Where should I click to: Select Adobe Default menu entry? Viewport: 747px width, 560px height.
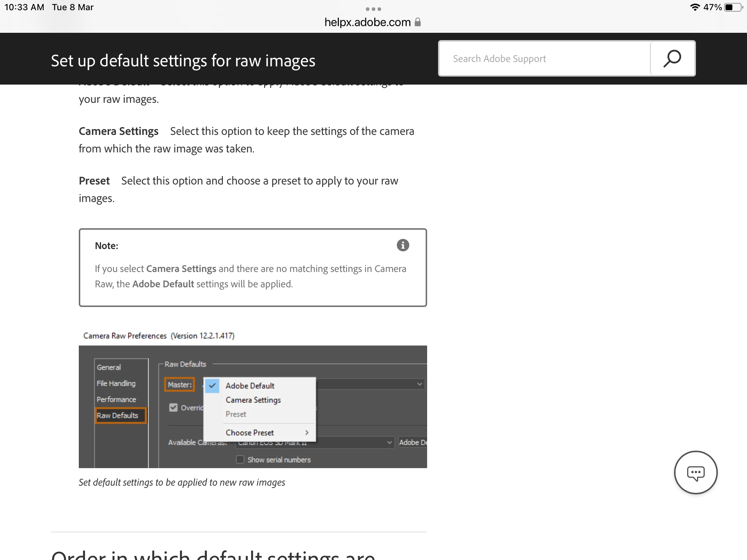250,386
